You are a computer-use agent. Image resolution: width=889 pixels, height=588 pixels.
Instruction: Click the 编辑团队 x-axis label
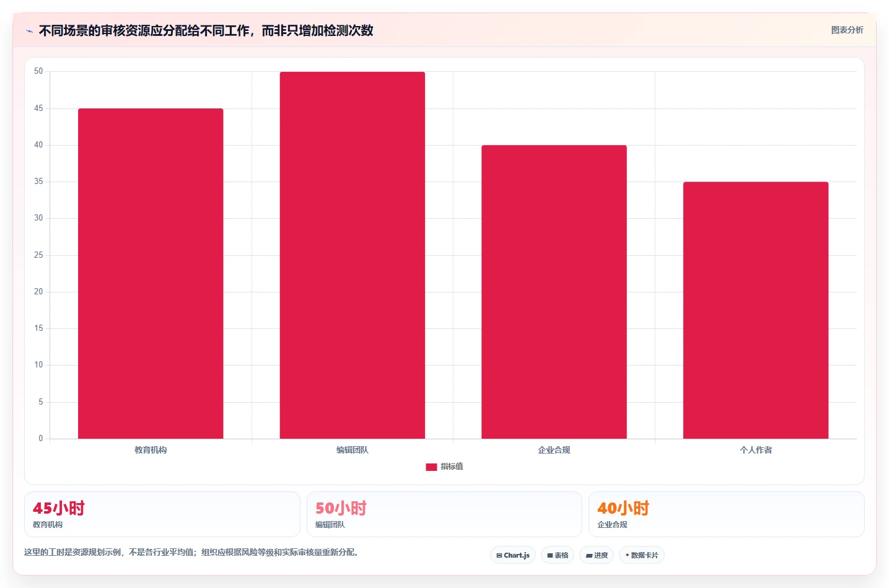[x=353, y=450]
